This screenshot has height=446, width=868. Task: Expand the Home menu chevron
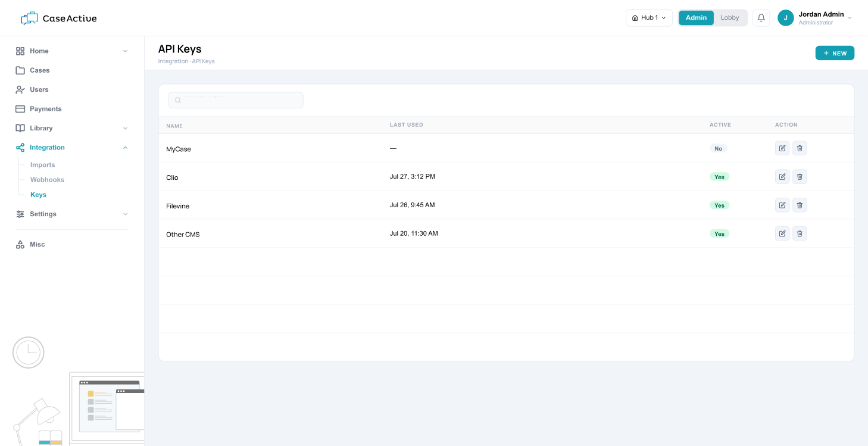[125, 51]
